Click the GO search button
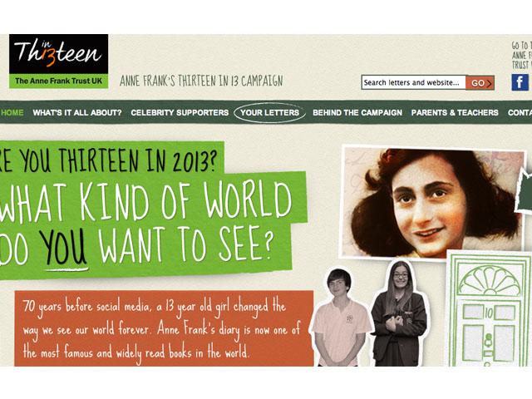This screenshot has height=399, width=532. pos(480,83)
